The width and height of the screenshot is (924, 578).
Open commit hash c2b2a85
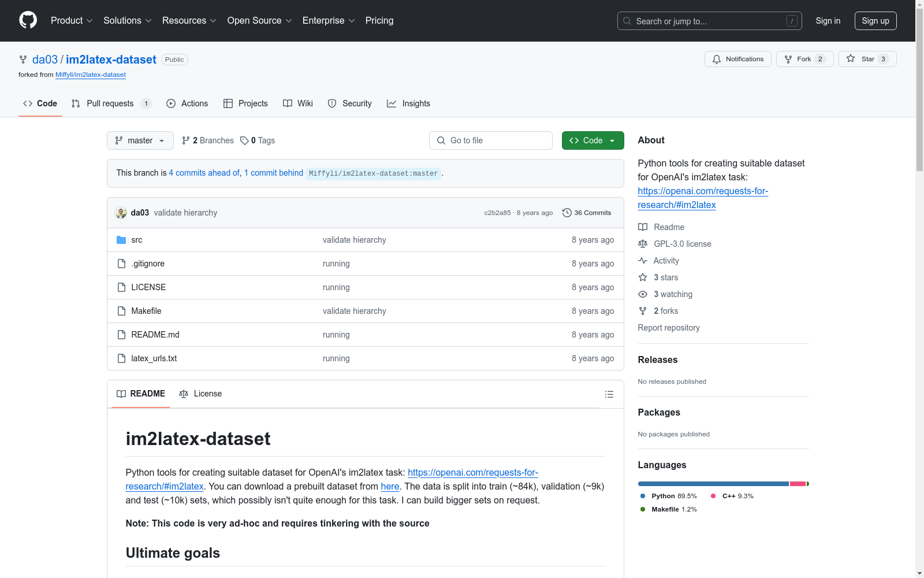pos(497,213)
